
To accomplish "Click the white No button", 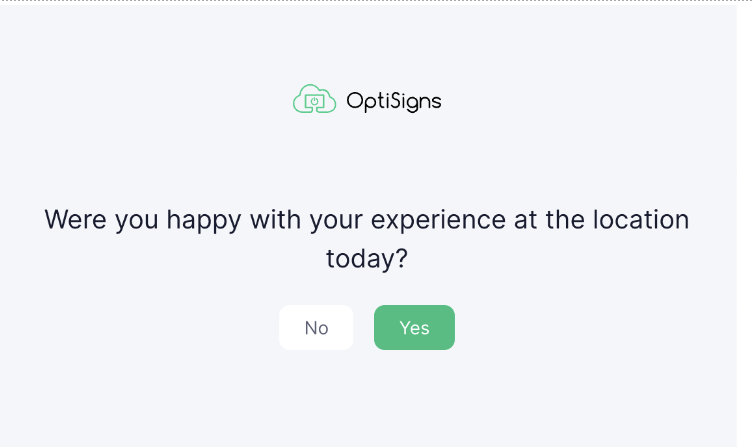I will tap(316, 328).
